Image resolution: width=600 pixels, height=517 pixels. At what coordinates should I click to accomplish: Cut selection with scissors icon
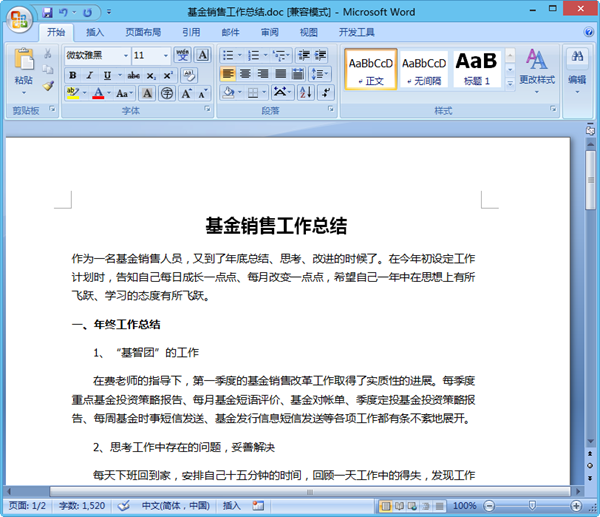tap(48, 53)
